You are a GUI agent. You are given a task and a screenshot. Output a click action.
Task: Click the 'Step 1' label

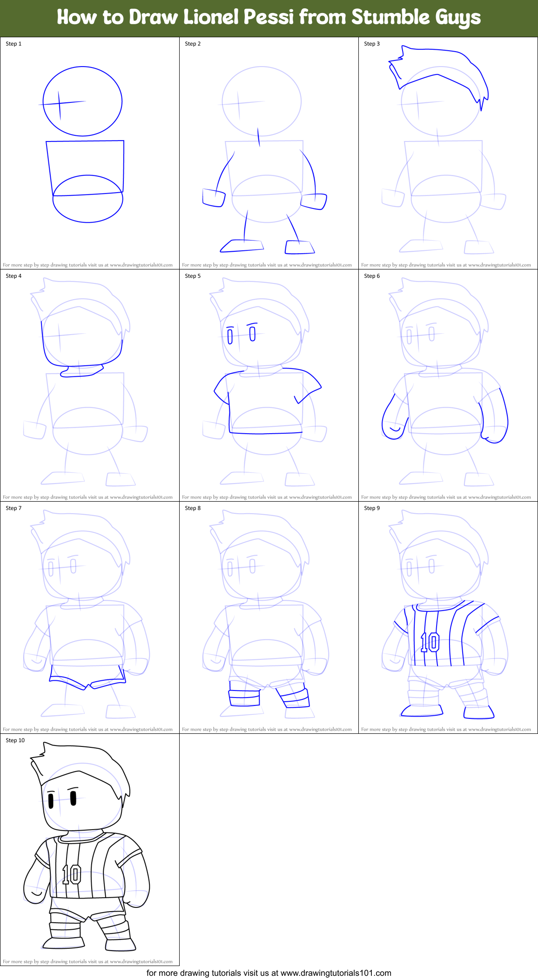pyautogui.click(x=13, y=44)
